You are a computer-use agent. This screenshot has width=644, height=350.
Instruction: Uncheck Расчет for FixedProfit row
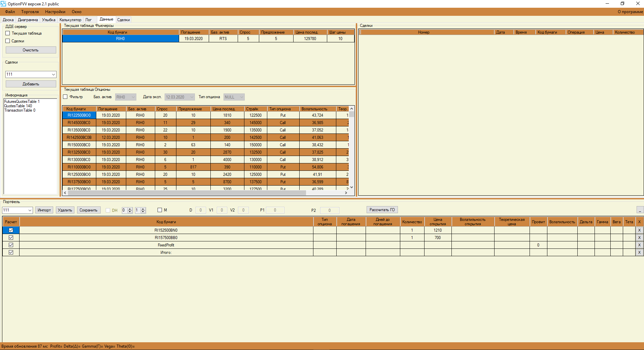coord(11,245)
